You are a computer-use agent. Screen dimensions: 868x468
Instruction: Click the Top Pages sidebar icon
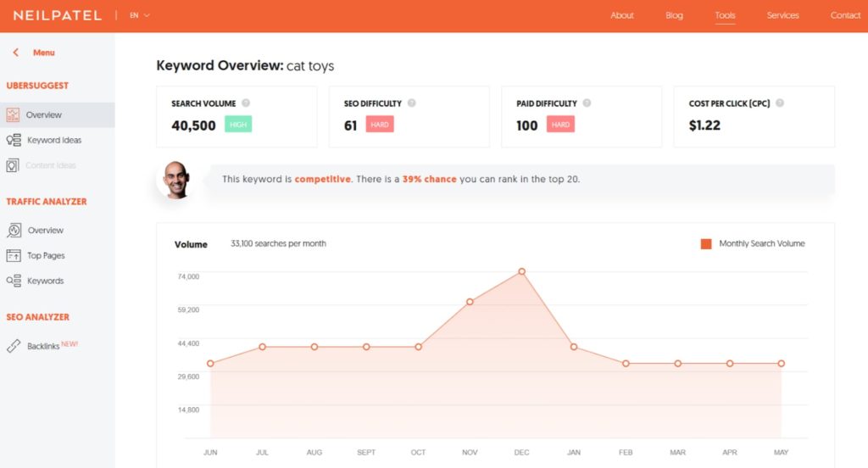14,255
